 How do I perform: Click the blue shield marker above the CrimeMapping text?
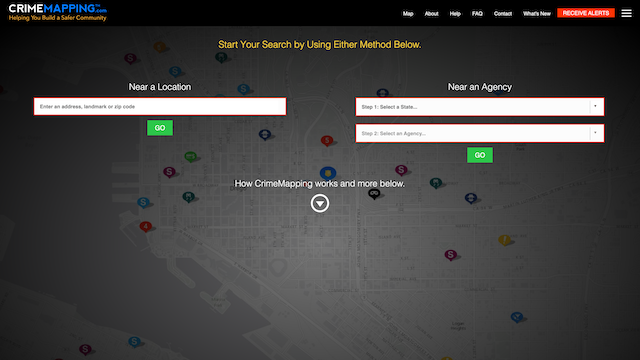(x=328, y=173)
